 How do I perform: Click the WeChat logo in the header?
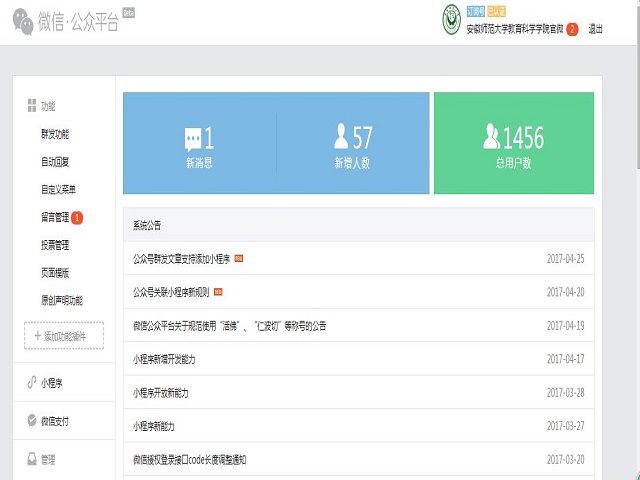[x=23, y=22]
